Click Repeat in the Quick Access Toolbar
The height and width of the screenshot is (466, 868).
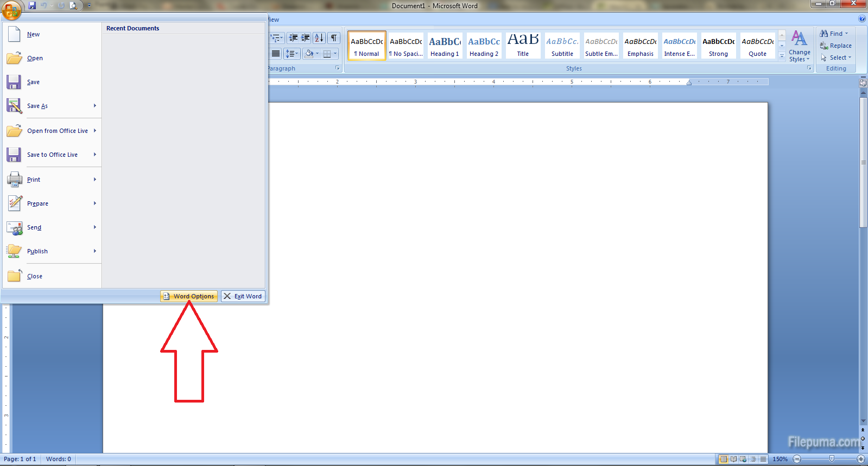[x=61, y=5]
